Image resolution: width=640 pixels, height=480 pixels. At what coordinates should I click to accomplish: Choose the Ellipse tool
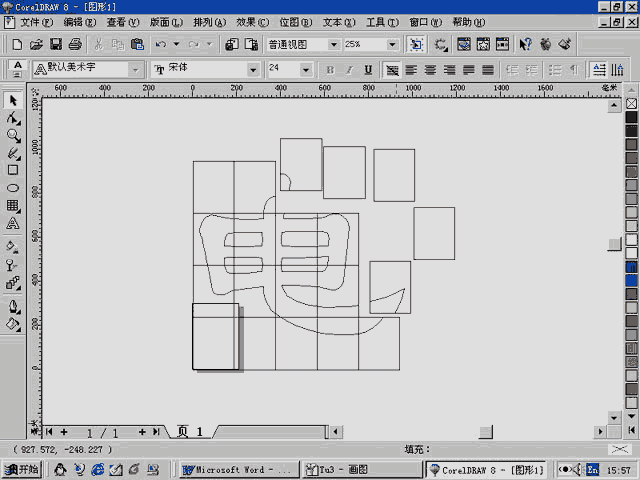(13, 187)
